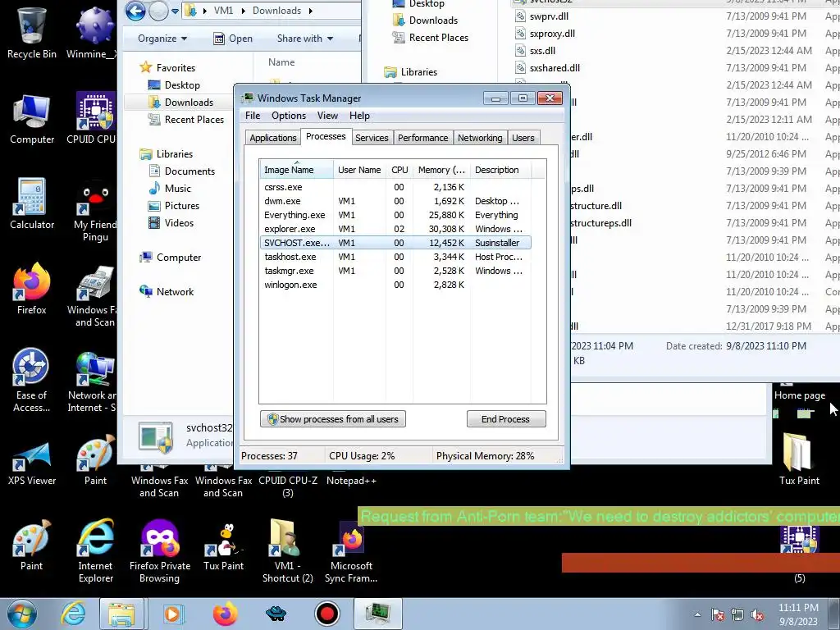
Task: Open Documents library in navigation pane
Action: (x=181, y=171)
